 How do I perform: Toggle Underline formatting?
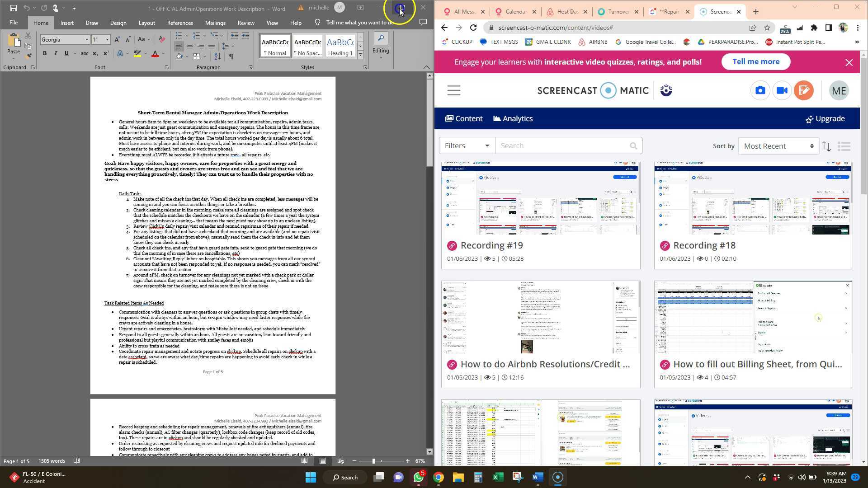click(66, 53)
